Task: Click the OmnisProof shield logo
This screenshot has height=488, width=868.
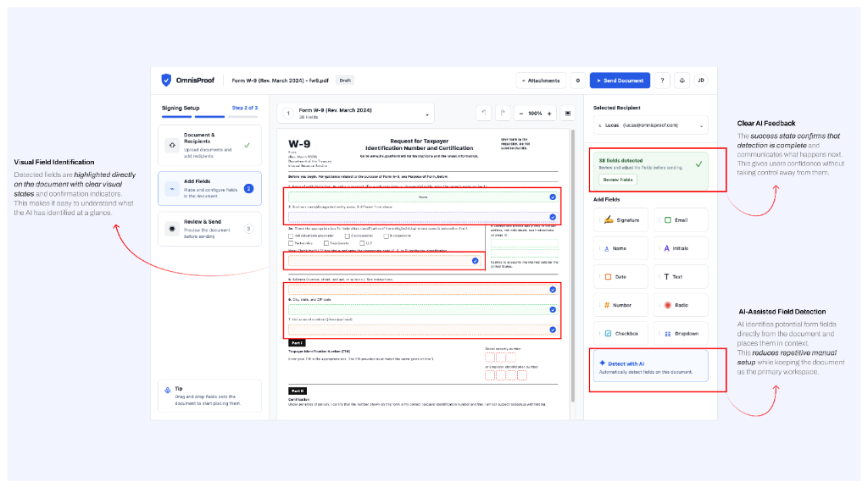Action: coord(166,80)
